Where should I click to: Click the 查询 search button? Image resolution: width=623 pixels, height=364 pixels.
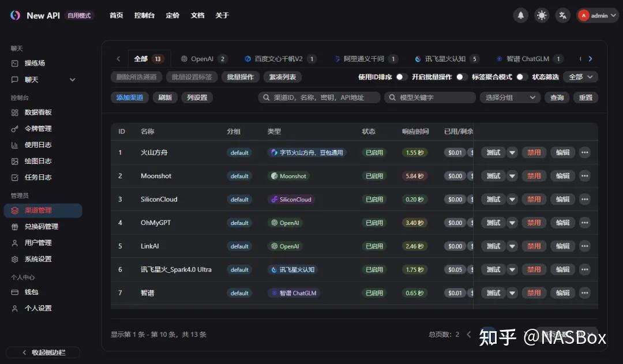point(557,97)
